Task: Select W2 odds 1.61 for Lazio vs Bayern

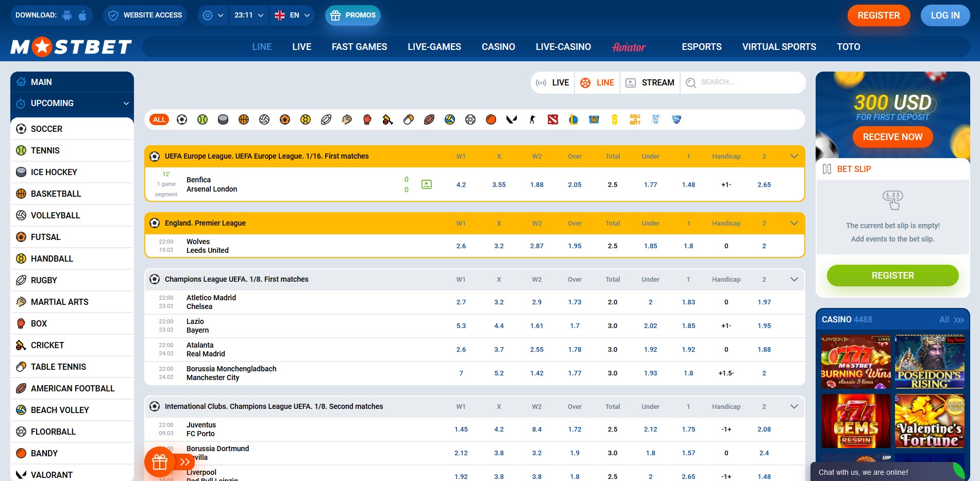Action: click(537, 326)
